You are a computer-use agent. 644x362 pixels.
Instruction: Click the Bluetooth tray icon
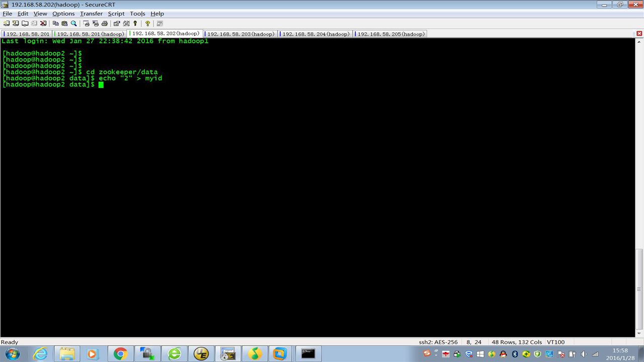515,354
